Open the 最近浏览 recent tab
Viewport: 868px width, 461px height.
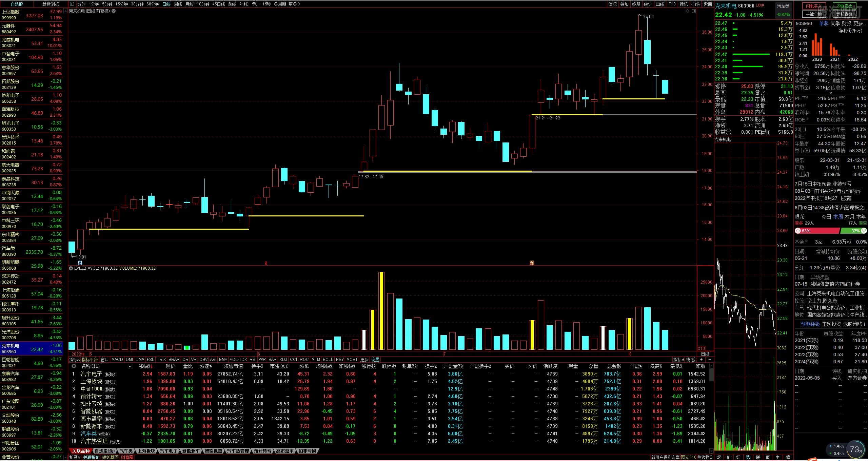pyautogui.click(x=51, y=4)
